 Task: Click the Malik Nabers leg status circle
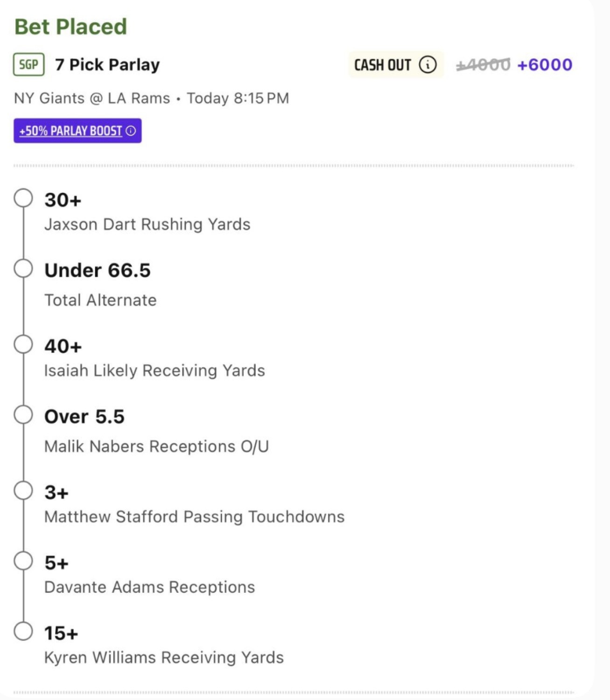coord(23,414)
